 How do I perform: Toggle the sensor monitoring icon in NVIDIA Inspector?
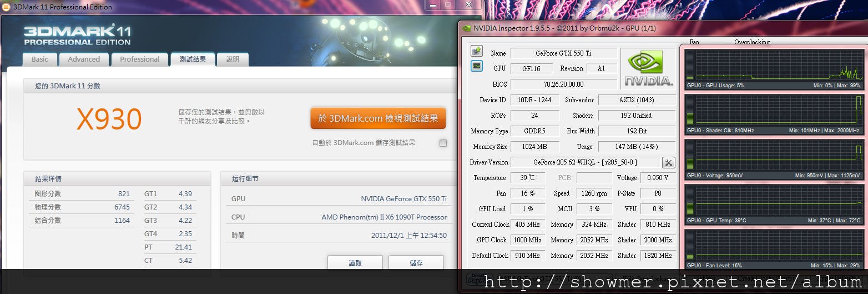[477, 66]
